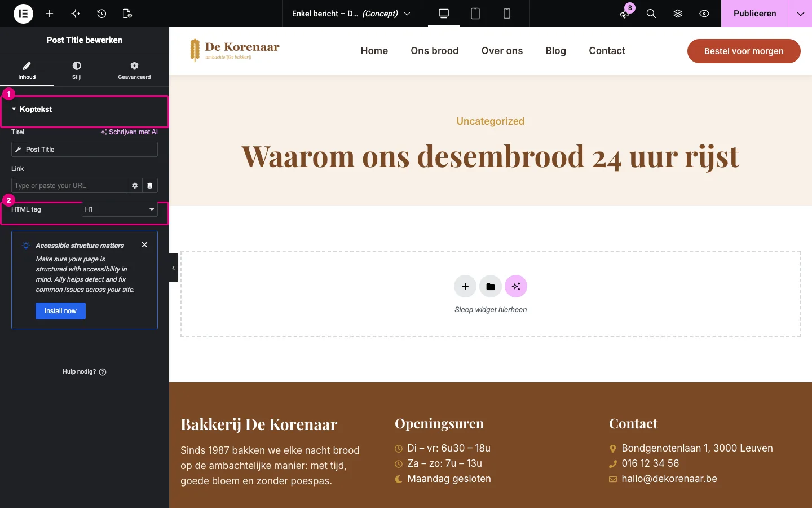Click the Install now button
The height and width of the screenshot is (508, 812).
click(60, 311)
